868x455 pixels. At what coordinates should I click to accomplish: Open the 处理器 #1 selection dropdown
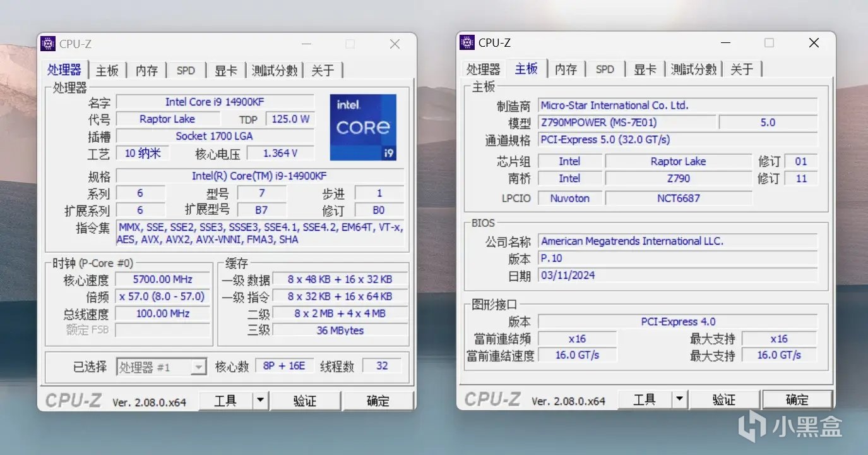pos(162,367)
